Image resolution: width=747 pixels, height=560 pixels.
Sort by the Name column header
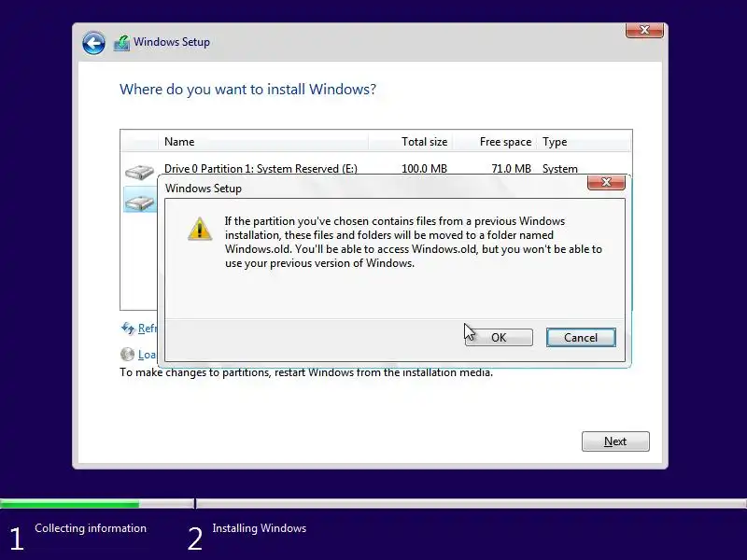click(x=263, y=142)
